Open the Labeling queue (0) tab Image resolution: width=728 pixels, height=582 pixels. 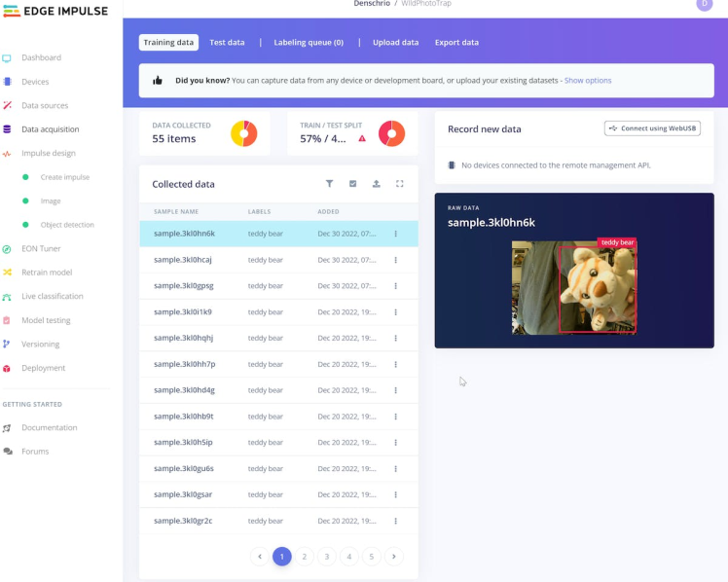[x=309, y=42]
